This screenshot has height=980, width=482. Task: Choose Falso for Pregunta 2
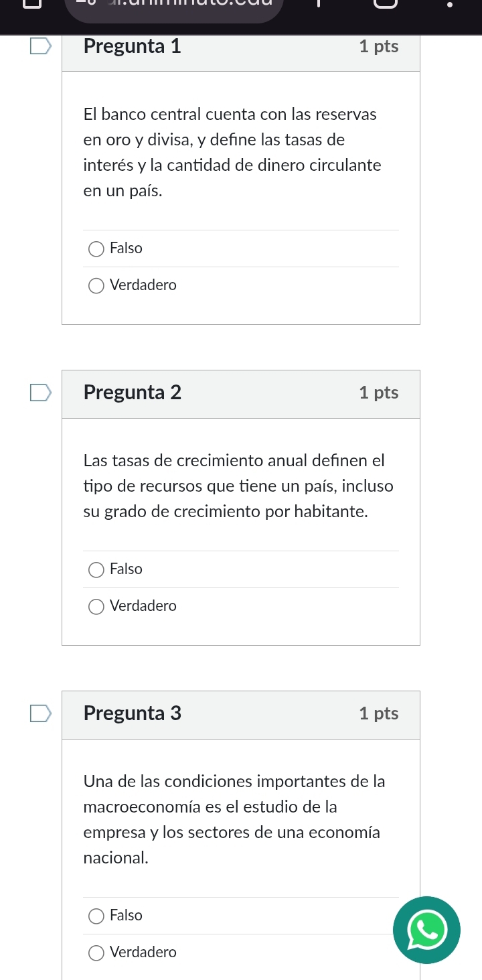click(x=97, y=570)
